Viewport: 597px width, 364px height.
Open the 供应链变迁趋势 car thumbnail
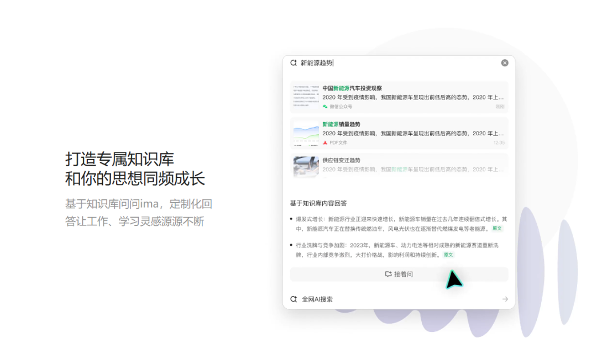(x=306, y=166)
